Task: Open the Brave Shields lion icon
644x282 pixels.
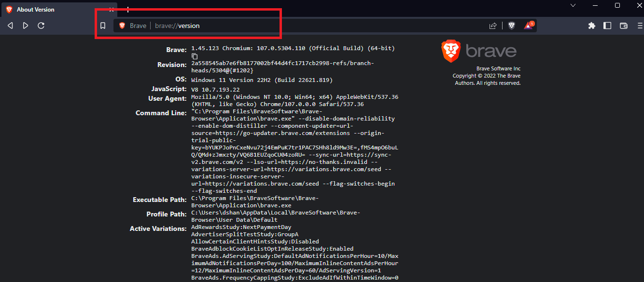Action: 512,26
